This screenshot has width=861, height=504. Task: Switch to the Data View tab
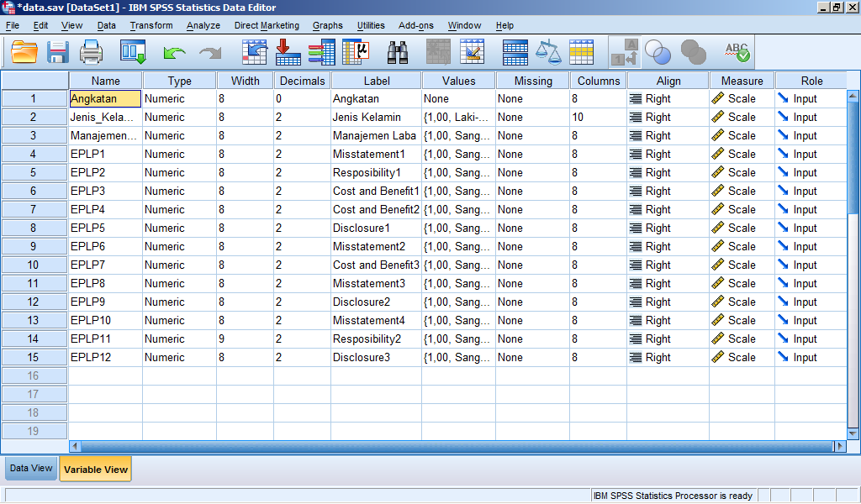[31, 469]
